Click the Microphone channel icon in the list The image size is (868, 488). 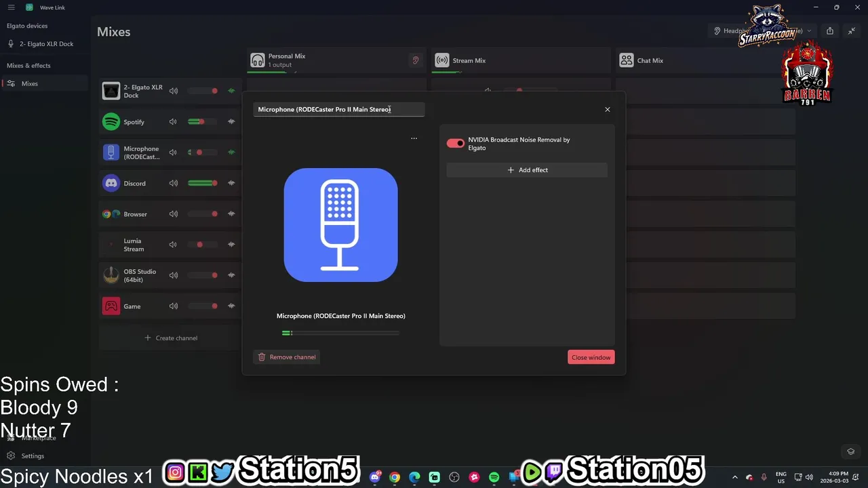click(111, 152)
